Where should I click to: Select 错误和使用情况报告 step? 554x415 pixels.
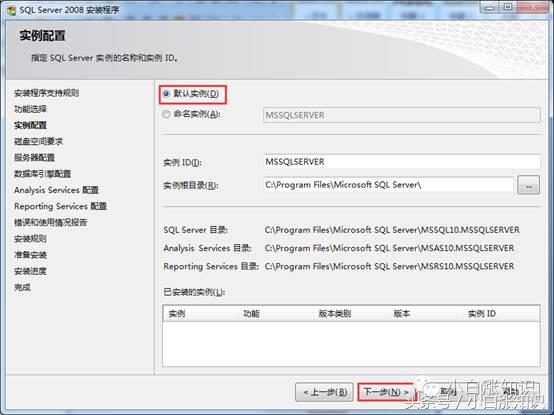tap(51, 223)
